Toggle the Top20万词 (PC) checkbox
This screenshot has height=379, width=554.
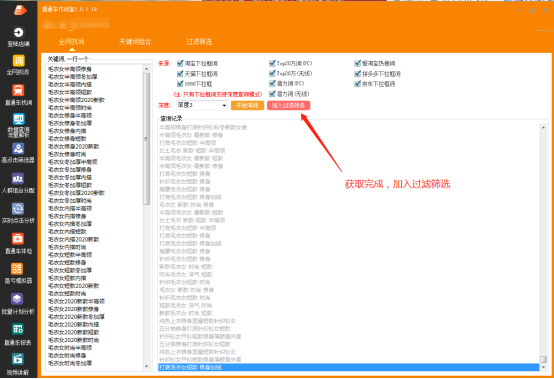pyautogui.click(x=272, y=63)
